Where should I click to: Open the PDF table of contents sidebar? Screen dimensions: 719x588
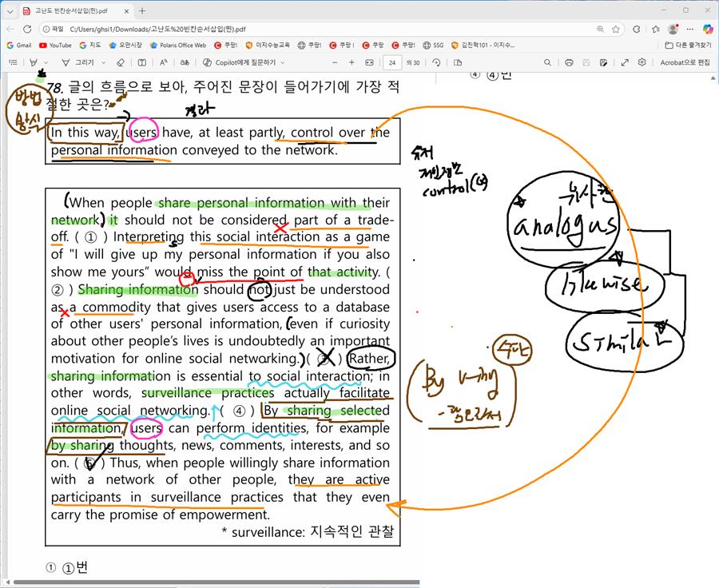(13, 62)
